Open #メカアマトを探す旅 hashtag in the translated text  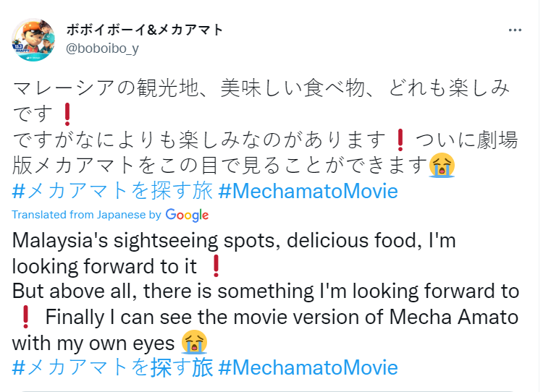coord(112,367)
